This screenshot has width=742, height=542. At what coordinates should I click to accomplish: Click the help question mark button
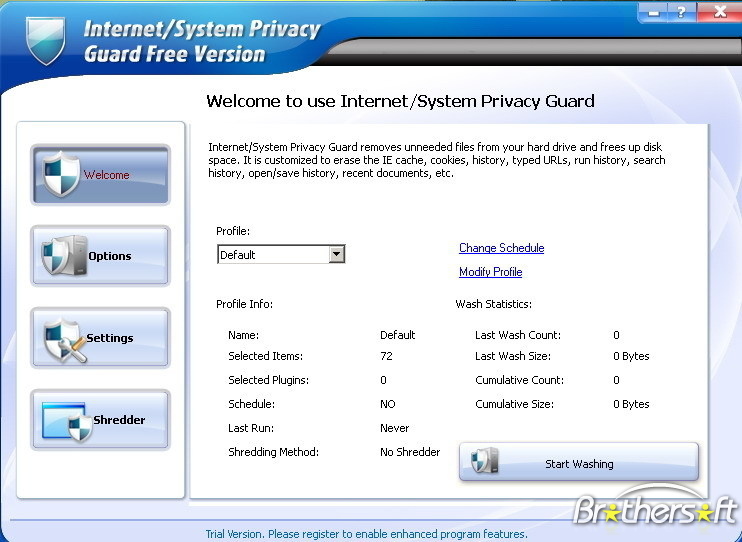click(681, 12)
